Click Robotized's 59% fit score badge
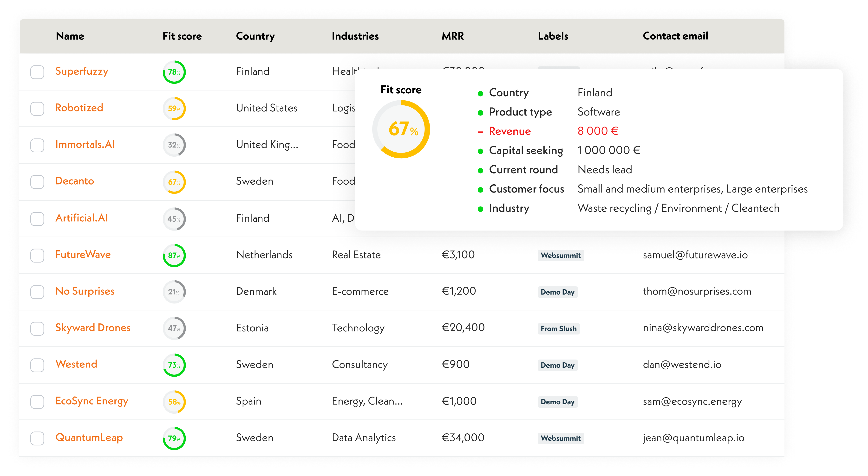Image resolution: width=868 pixels, height=476 pixels. coord(174,109)
